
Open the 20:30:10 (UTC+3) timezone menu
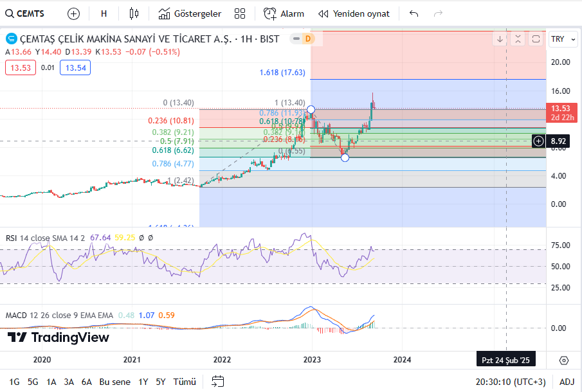(511, 382)
